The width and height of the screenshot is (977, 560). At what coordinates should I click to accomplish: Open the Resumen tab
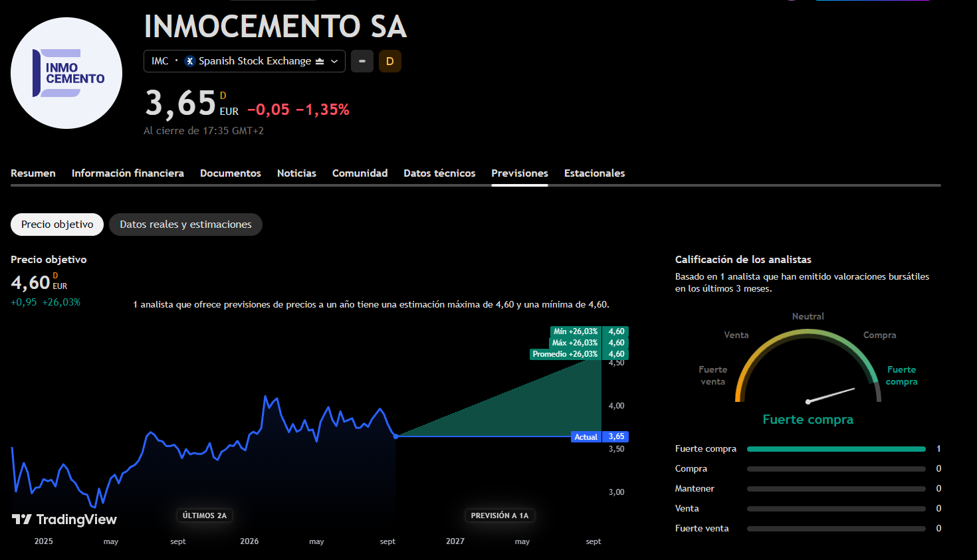pos(33,173)
